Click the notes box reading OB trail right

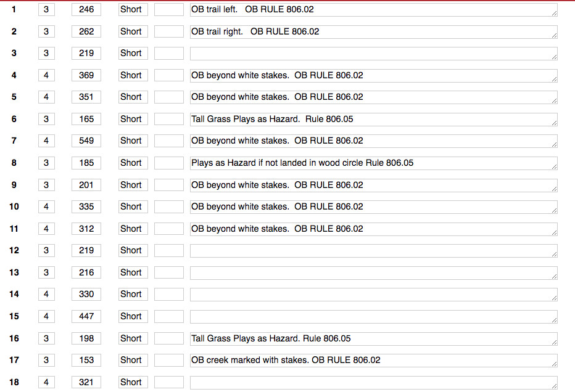click(374, 31)
